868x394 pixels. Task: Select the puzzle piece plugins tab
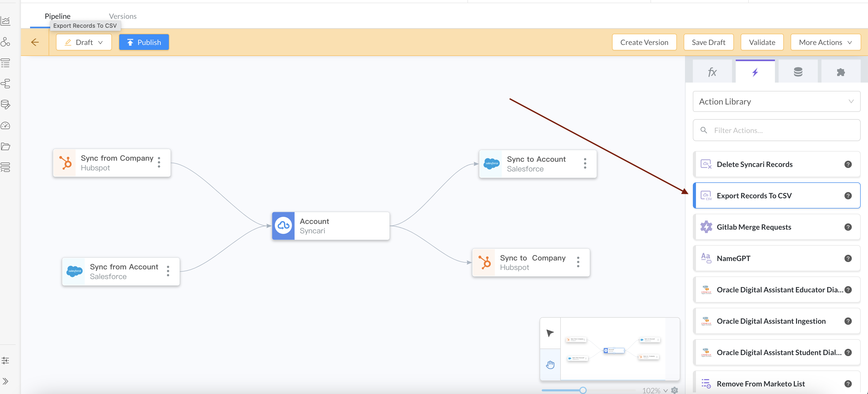tap(841, 72)
